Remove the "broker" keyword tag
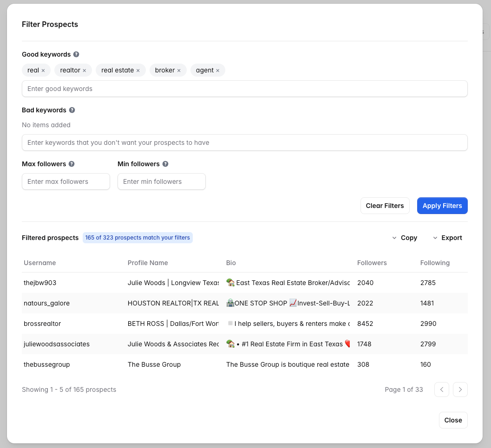Viewport: 491px width, 448px height. click(179, 71)
